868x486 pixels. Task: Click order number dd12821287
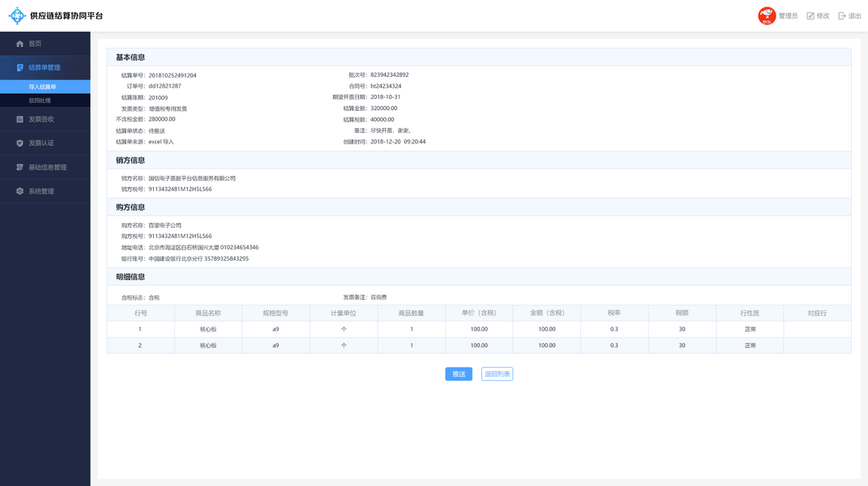point(165,87)
